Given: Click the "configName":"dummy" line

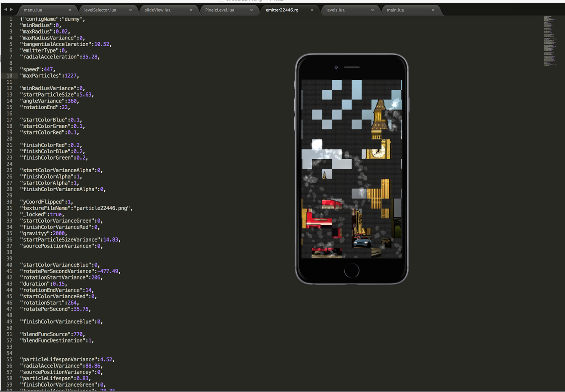Looking at the screenshot, I should coord(53,19).
